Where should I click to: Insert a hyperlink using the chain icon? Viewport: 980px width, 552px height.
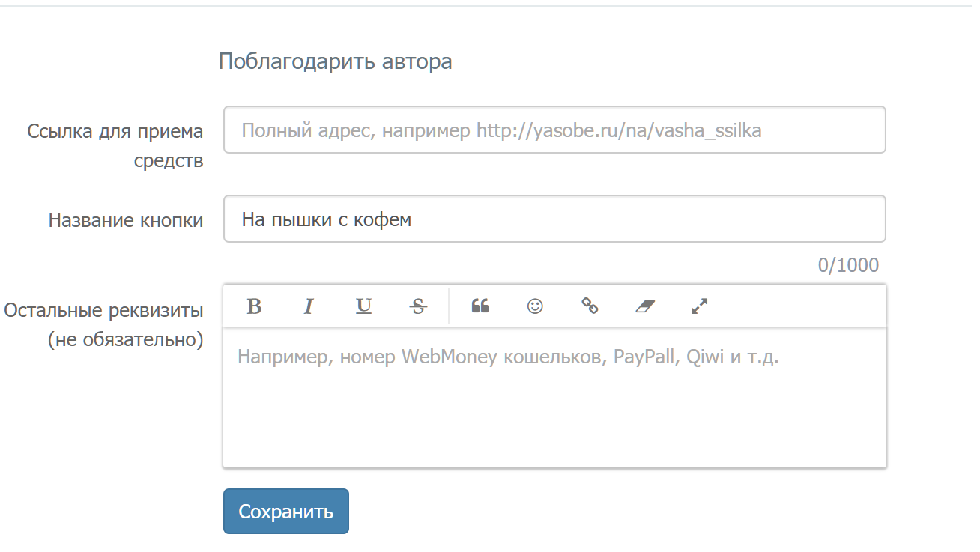coord(590,306)
